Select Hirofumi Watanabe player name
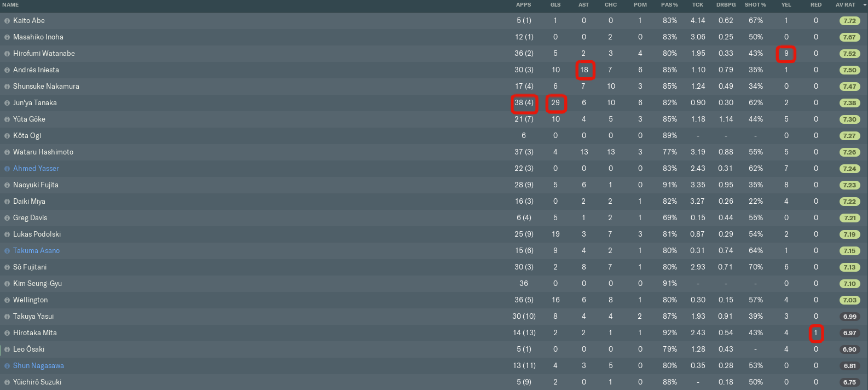The height and width of the screenshot is (390, 868). click(x=44, y=53)
